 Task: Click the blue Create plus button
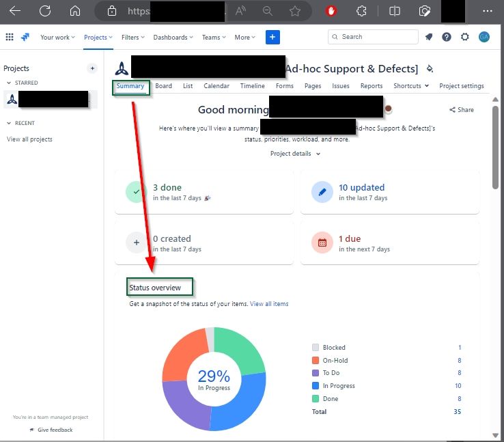click(x=272, y=37)
